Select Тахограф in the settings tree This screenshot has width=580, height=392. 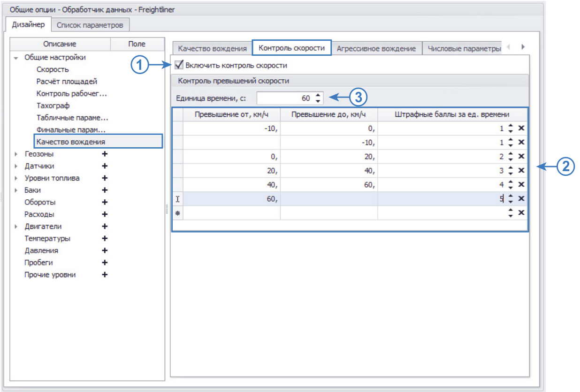(x=53, y=106)
